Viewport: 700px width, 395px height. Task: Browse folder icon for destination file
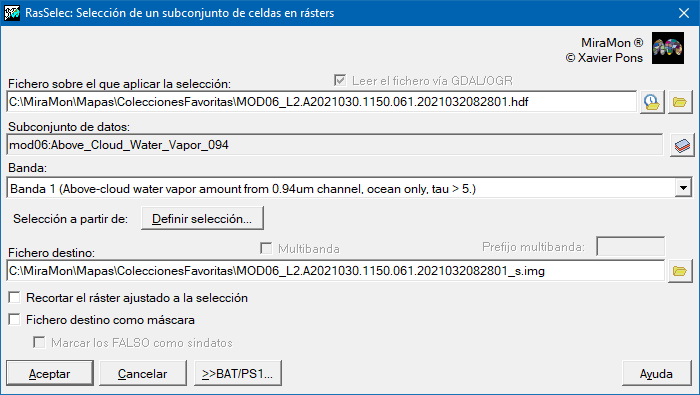click(679, 271)
